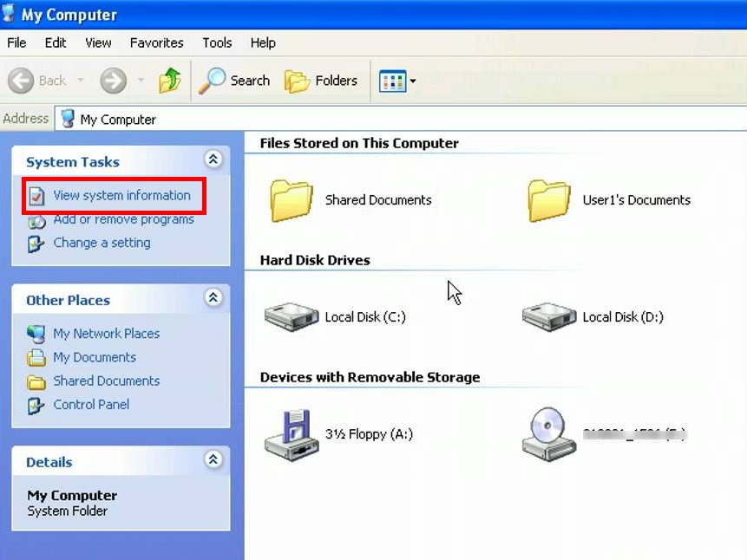Click My Computer icon in address bar
Viewport: 747px width, 560px height.
[69, 119]
